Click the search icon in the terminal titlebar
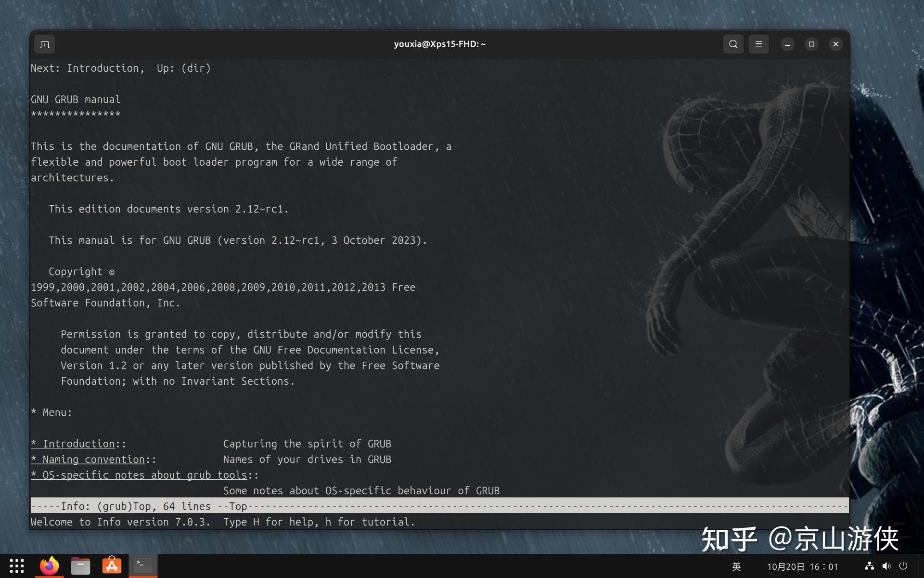 pyautogui.click(x=733, y=44)
